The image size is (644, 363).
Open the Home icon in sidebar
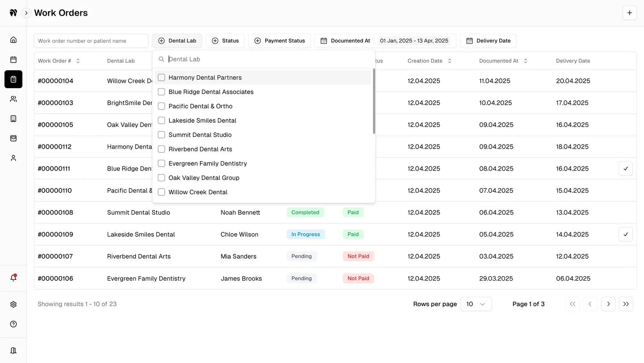pyautogui.click(x=13, y=40)
